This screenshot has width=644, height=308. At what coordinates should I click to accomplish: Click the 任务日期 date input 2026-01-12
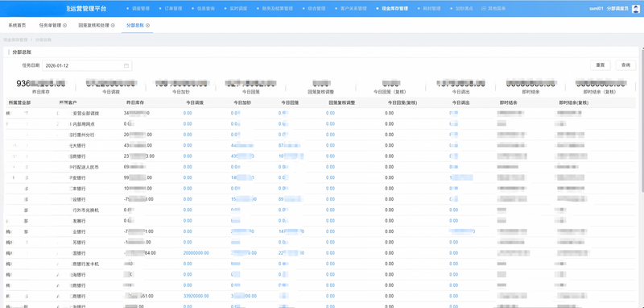coord(87,66)
